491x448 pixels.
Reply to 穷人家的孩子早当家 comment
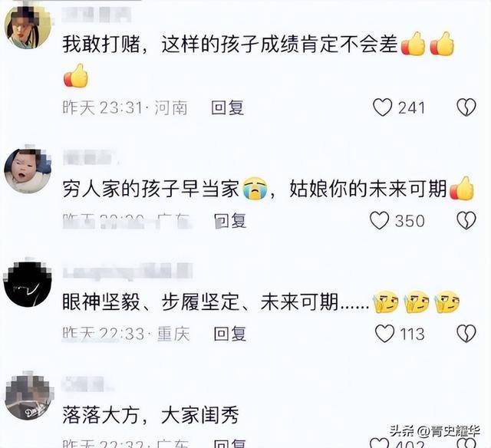coord(230,220)
